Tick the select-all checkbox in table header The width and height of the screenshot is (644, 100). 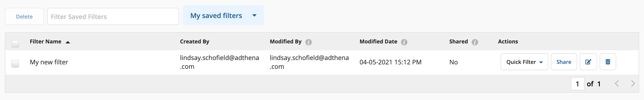tap(15, 44)
